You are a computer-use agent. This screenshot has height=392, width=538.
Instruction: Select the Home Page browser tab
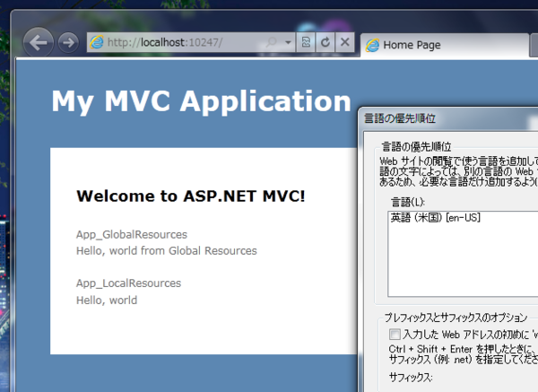click(x=445, y=45)
